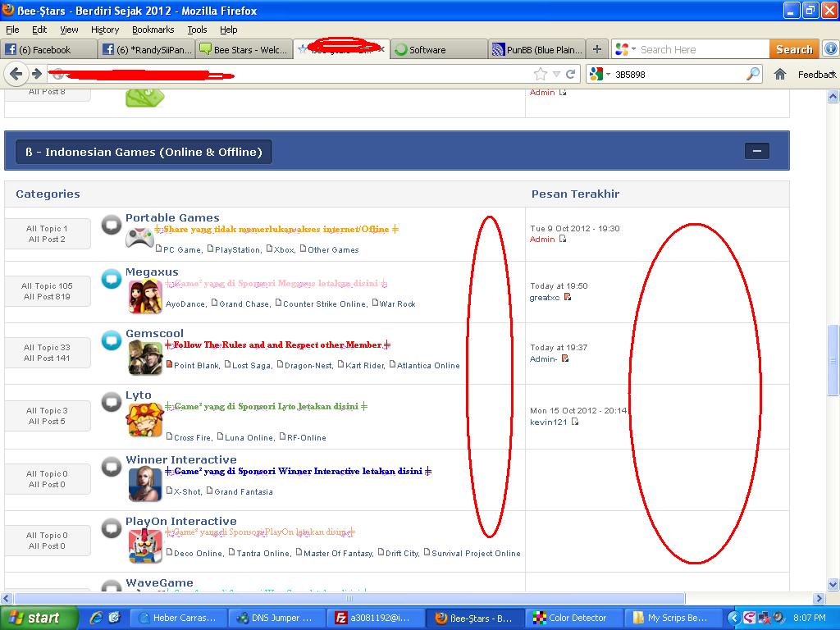Open the URL history dropdown arrow
This screenshot has width=840, height=630.
pyautogui.click(x=556, y=74)
